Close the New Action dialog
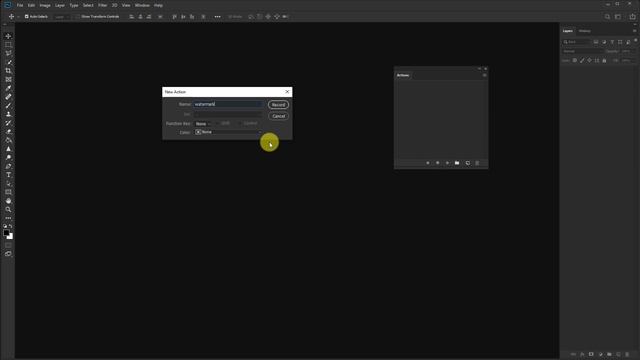The image size is (640, 360). (287, 92)
